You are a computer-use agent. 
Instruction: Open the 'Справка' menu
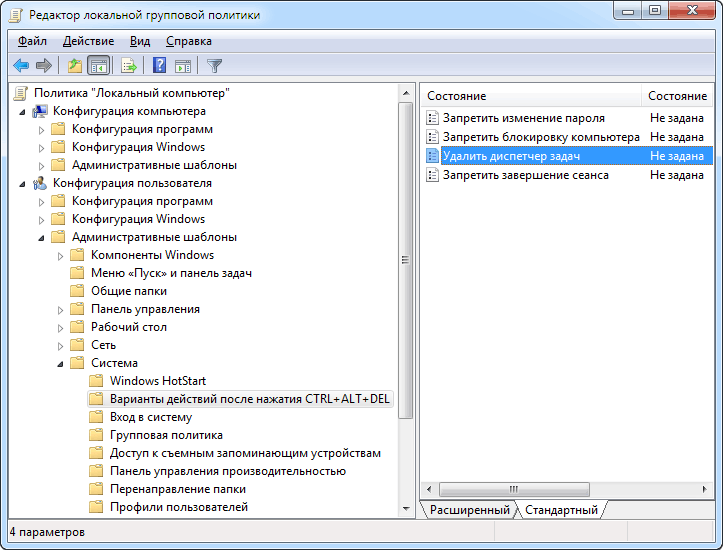[189, 41]
